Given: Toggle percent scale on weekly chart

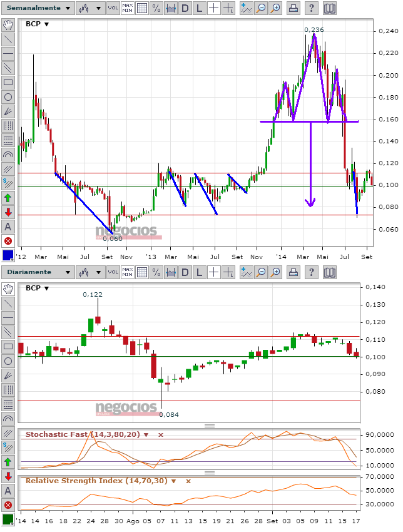Looking at the screenshot, I should (156, 8).
